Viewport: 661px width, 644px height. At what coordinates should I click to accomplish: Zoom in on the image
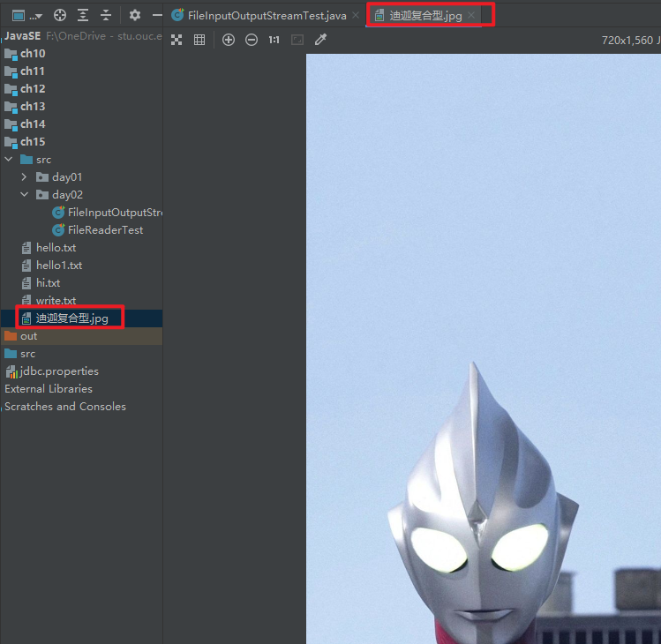pyautogui.click(x=229, y=40)
